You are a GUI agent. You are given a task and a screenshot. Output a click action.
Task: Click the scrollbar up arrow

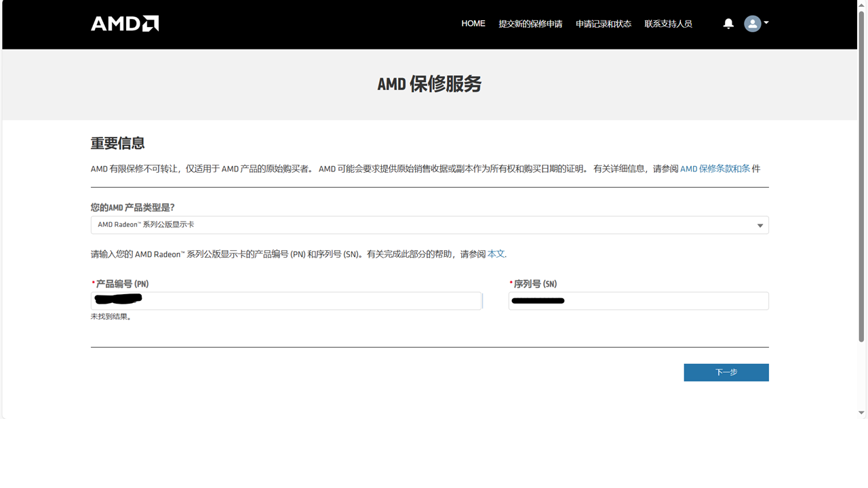[862, 5]
